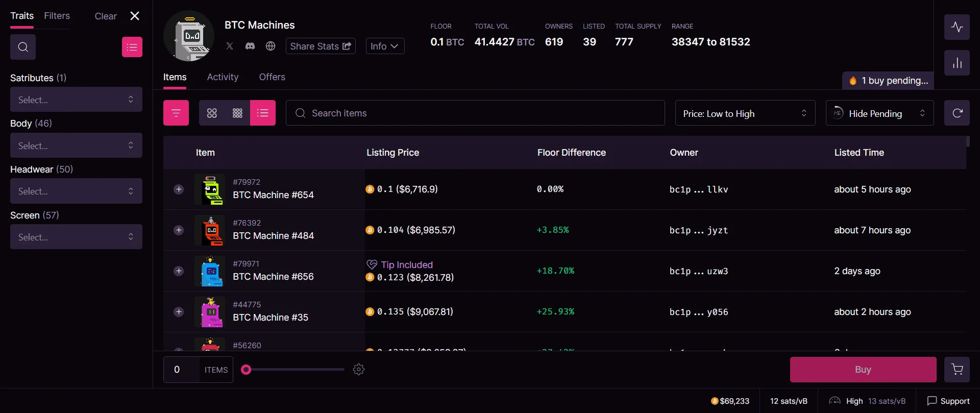Click the 12 sats/vB fee rate

tap(789, 401)
